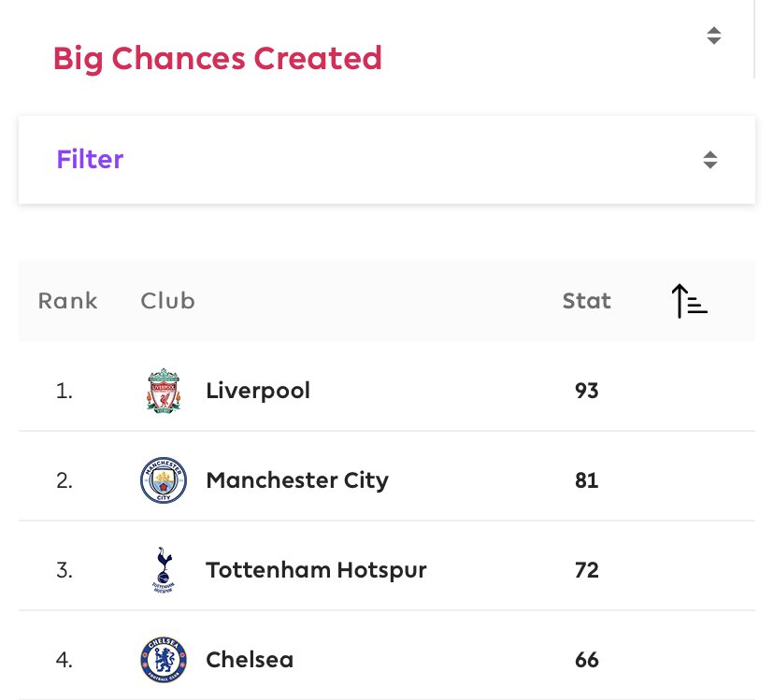
Task: Open the Filter dropdown label
Action: click(x=90, y=160)
